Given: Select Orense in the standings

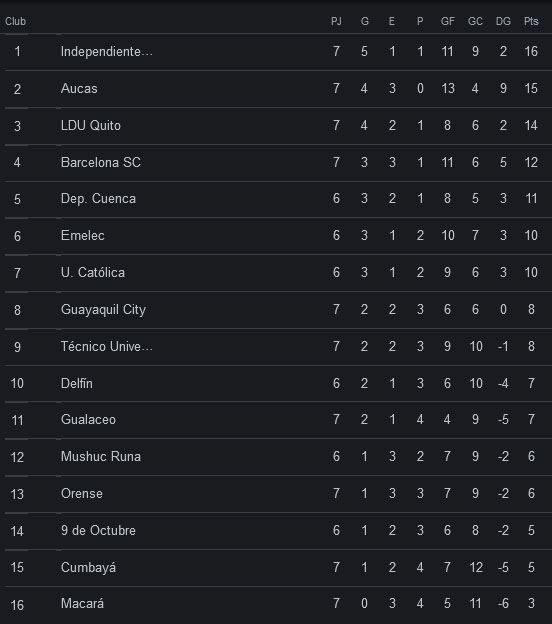Looking at the screenshot, I should point(82,493).
